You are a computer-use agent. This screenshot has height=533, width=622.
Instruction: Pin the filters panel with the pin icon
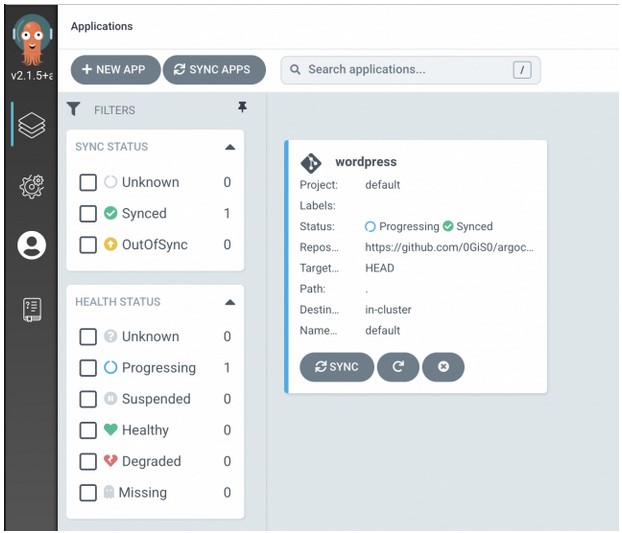coord(242,107)
